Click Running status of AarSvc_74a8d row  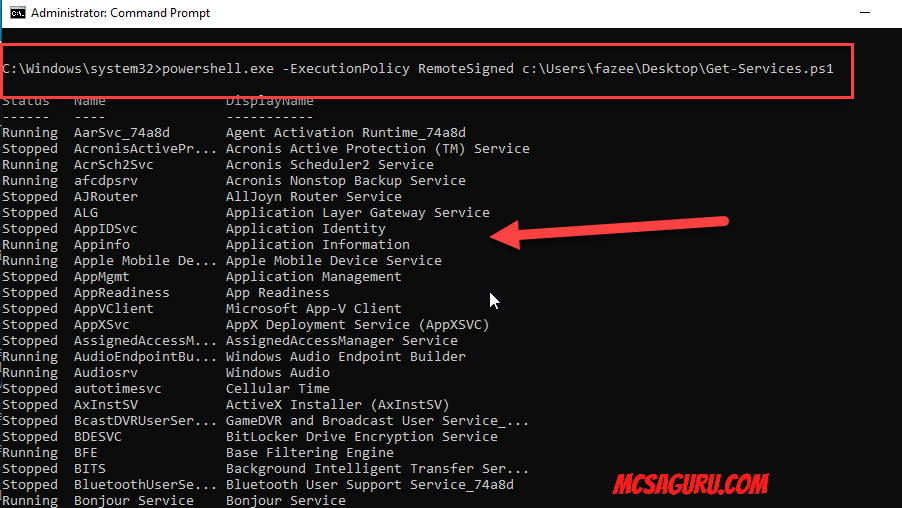(30, 133)
